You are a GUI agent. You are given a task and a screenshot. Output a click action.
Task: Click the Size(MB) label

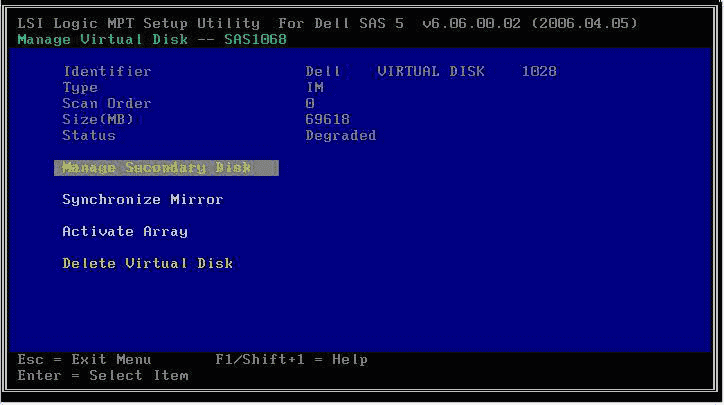pyautogui.click(x=98, y=120)
